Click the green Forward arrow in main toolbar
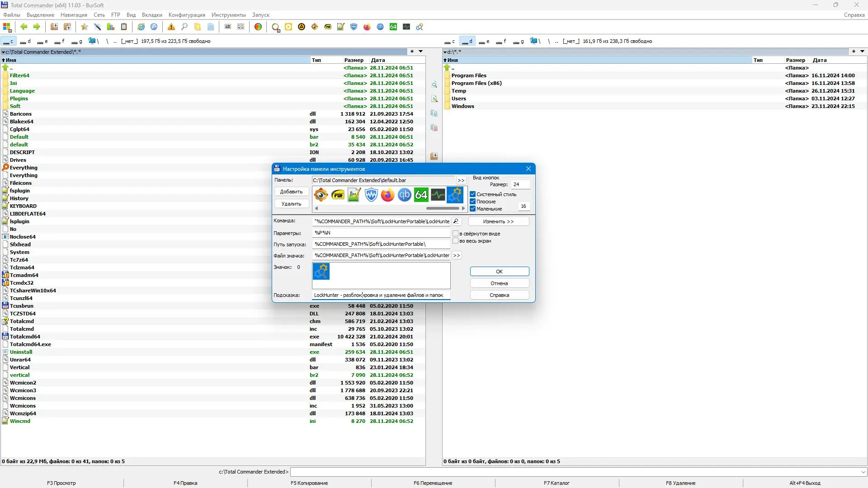The width and height of the screenshot is (868, 488). tap(37, 27)
